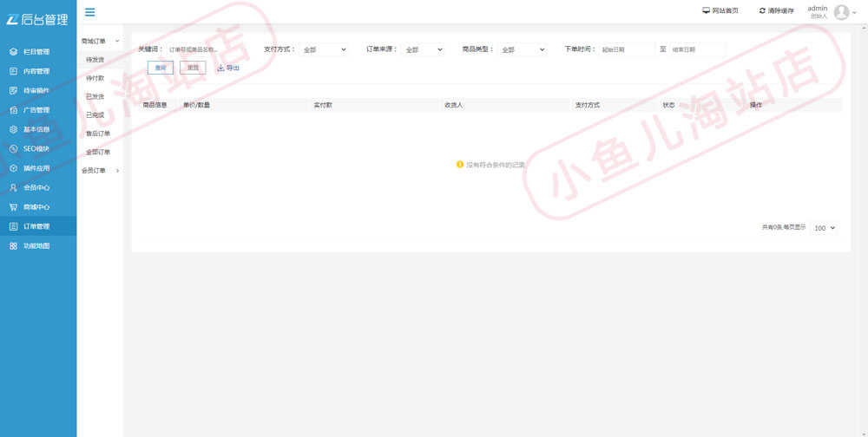868x437 pixels.
Task: Select the 已发货 order tab
Action: pyautogui.click(x=95, y=96)
